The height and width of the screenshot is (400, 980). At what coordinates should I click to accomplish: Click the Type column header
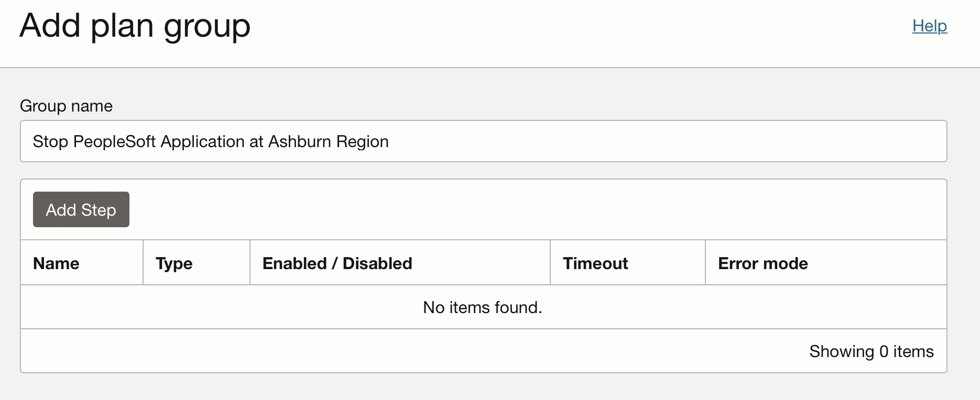174,263
